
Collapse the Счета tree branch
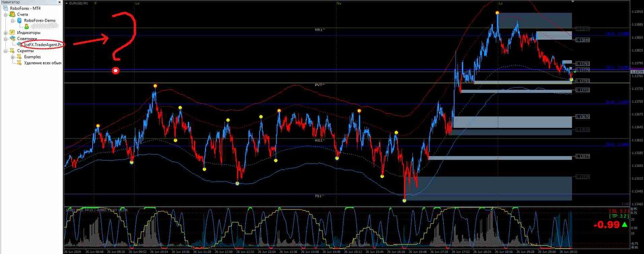(x=5, y=14)
